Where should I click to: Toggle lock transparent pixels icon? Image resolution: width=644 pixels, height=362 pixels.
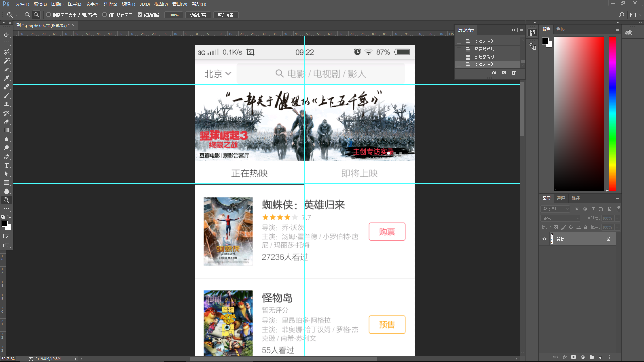point(556,227)
